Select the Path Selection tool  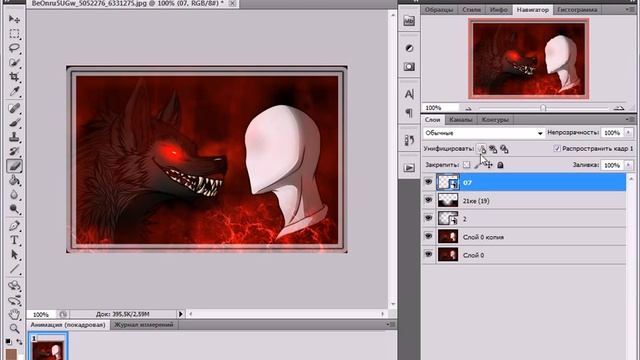[x=14, y=255]
